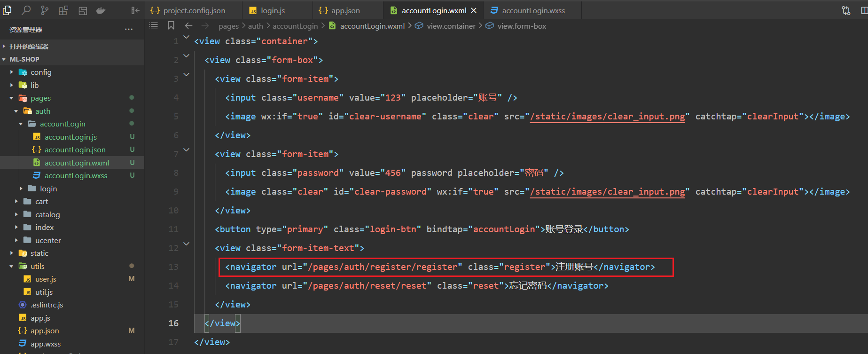The height and width of the screenshot is (354, 868).
Task: Click line number 16 in the gutter
Action: (x=173, y=323)
